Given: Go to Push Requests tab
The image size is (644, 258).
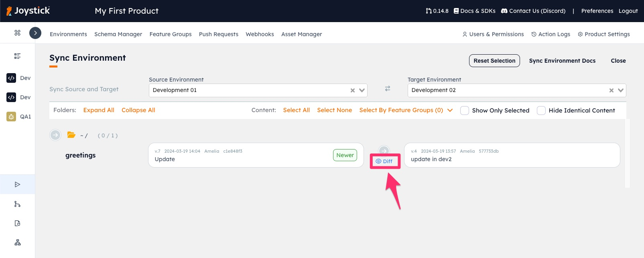Looking at the screenshot, I should (x=219, y=34).
